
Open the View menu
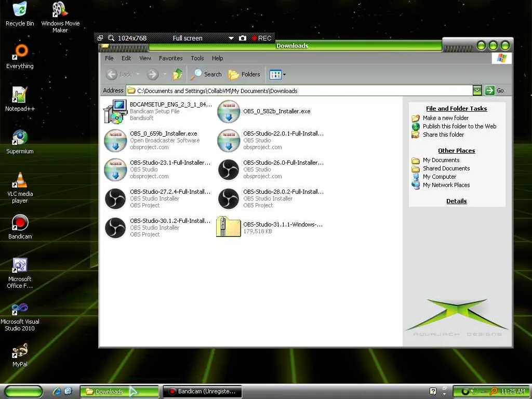click(145, 58)
